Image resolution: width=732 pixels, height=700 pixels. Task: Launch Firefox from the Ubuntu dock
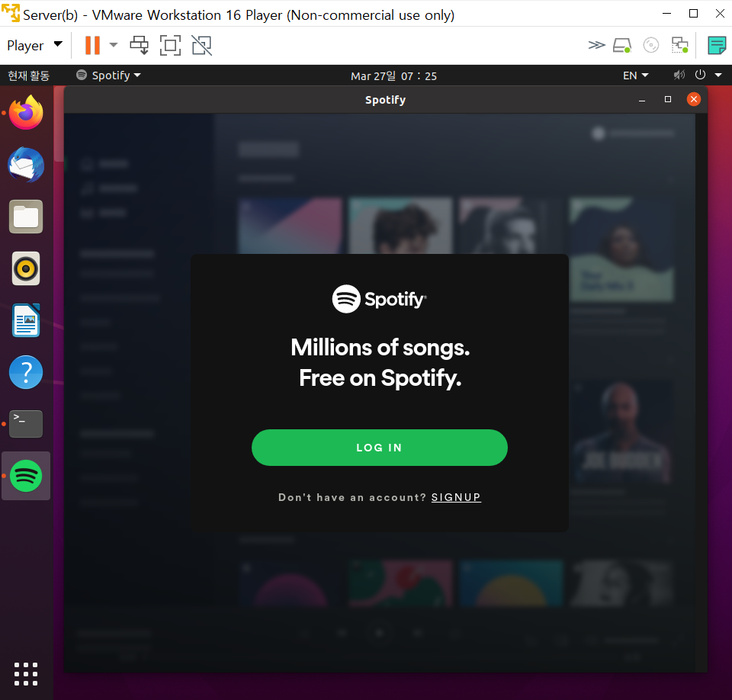click(x=26, y=113)
